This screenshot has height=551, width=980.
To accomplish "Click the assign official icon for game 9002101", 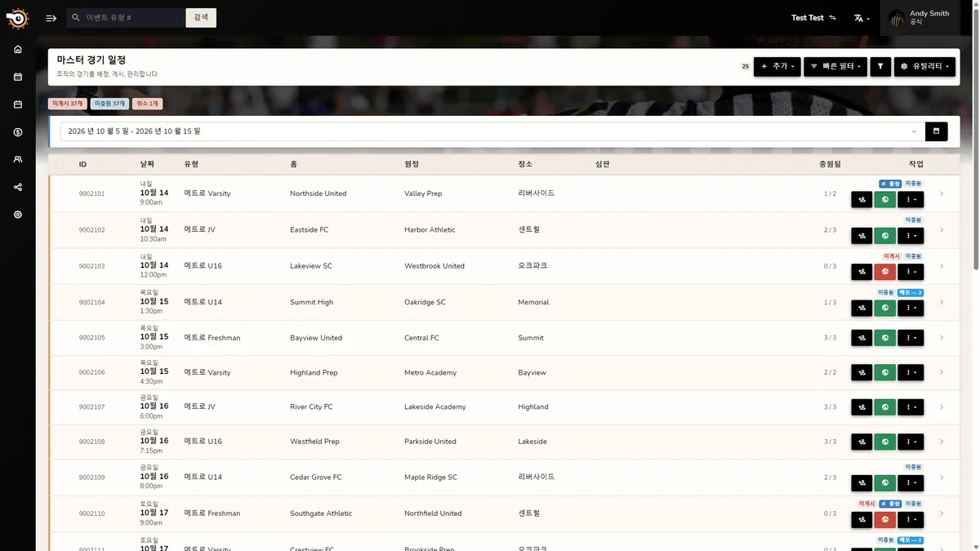I will [862, 199].
